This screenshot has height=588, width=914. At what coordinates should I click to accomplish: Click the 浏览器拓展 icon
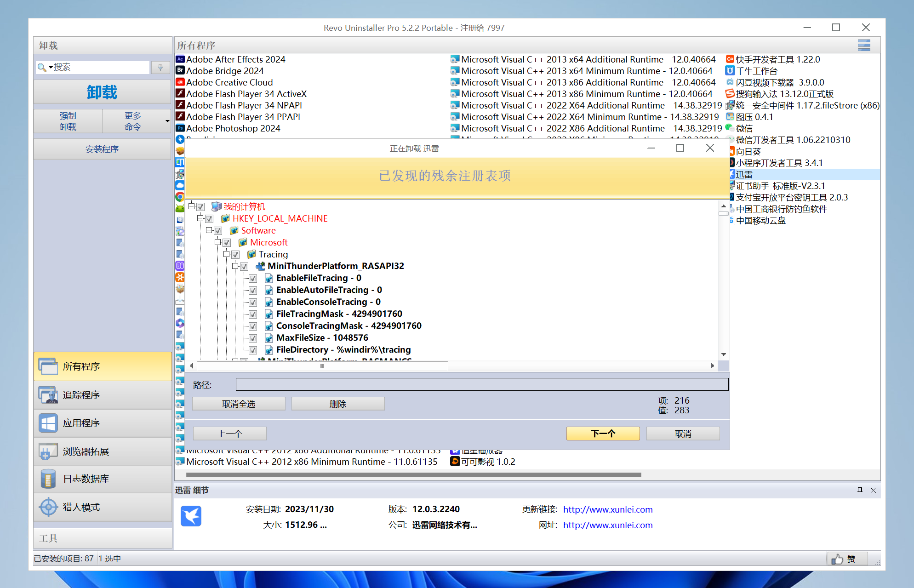click(49, 451)
